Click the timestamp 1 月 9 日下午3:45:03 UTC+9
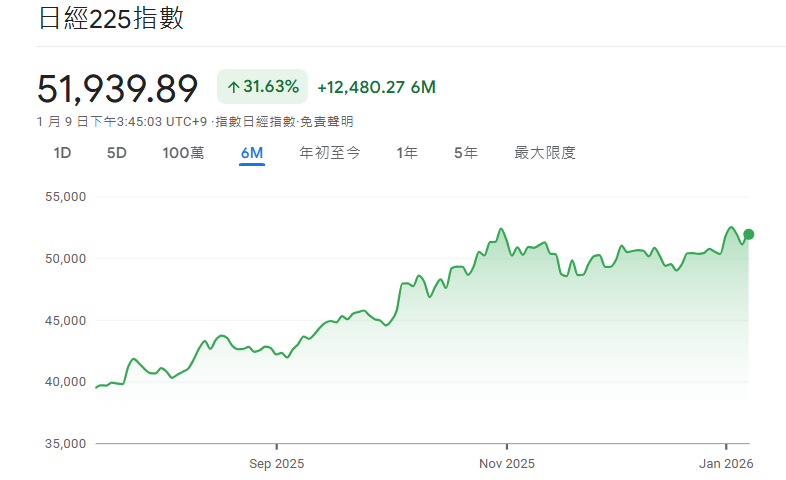The width and height of the screenshot is (786, 480). 122,122
